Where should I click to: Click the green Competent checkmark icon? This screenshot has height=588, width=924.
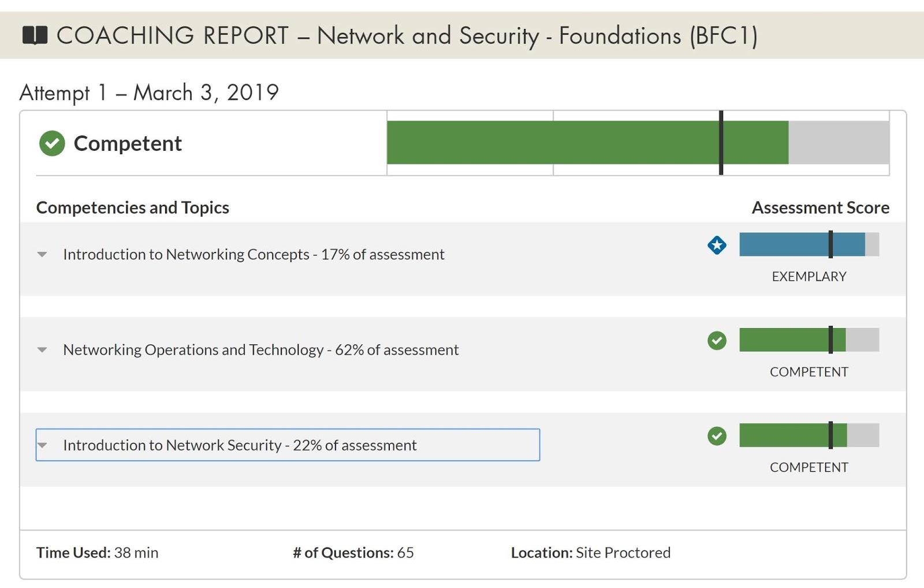click(x=52, y=143)
